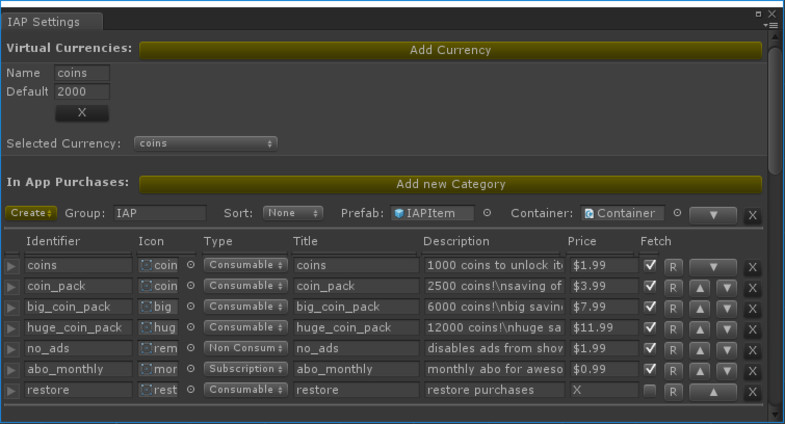
Task: Expand the coins product row
Action: tap(11, 266)
